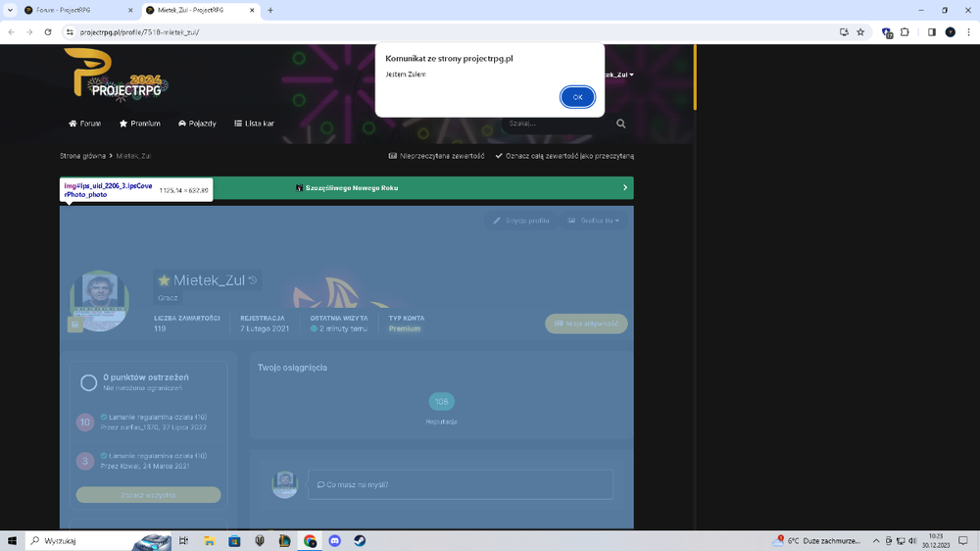Bookmark this page with the star icon
Screen dimensions: 980x551
[860, 32]
